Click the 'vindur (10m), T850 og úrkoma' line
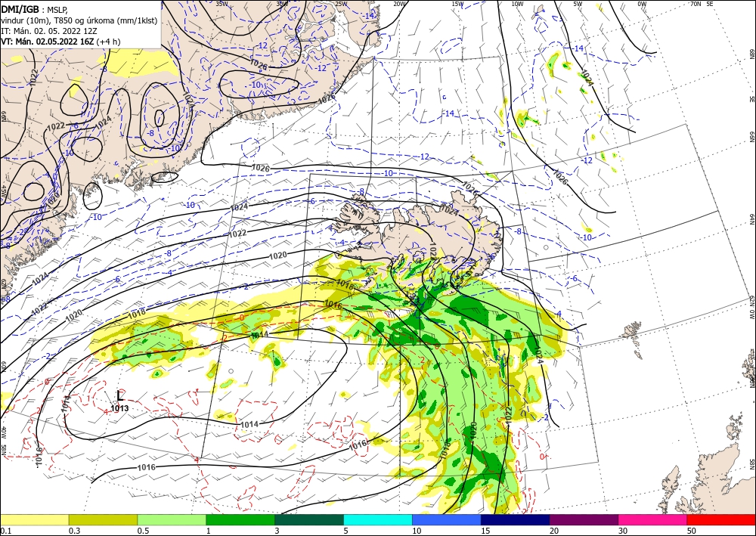This screenshot has width=756, height=536. coord(79,20)
